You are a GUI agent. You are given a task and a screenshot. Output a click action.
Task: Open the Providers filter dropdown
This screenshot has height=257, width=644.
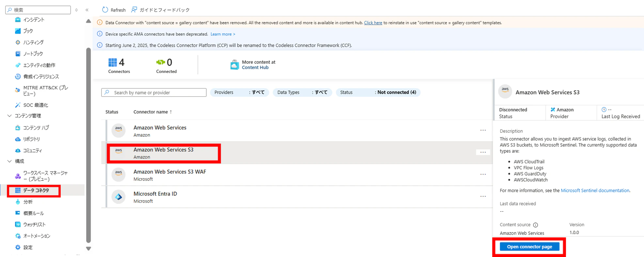coord(240,93)
